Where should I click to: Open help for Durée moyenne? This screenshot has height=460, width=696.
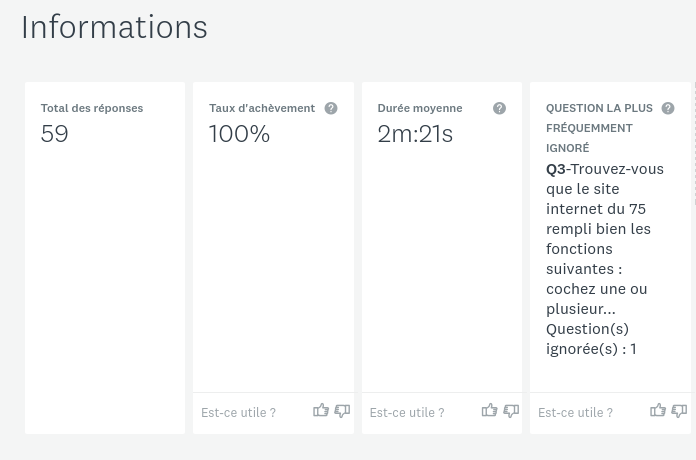click(x=499, y=108)
